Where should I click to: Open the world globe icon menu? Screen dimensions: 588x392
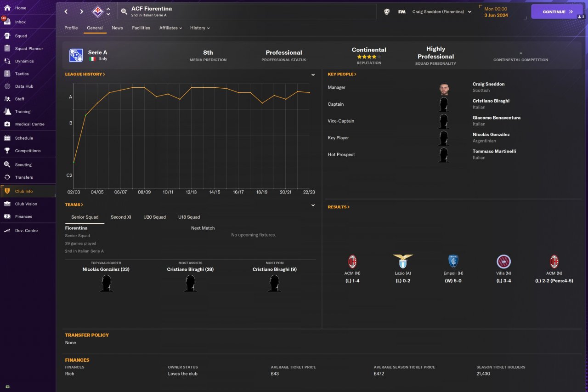(x=387, y=11)
